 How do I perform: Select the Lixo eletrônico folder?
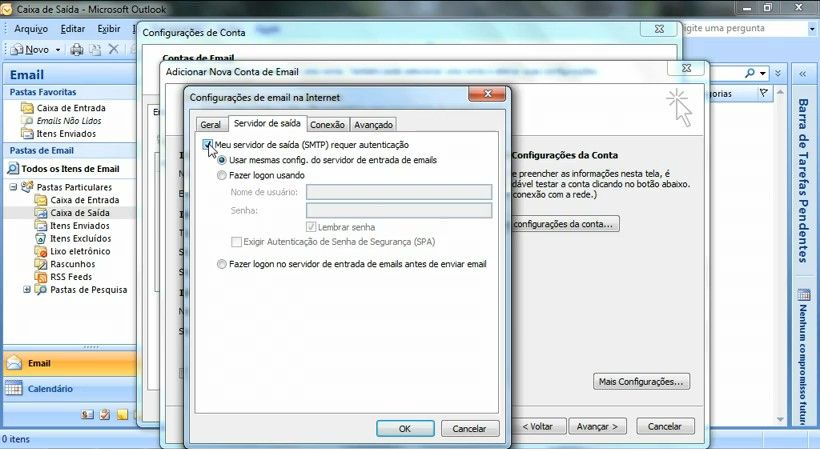tap(80, 251)
